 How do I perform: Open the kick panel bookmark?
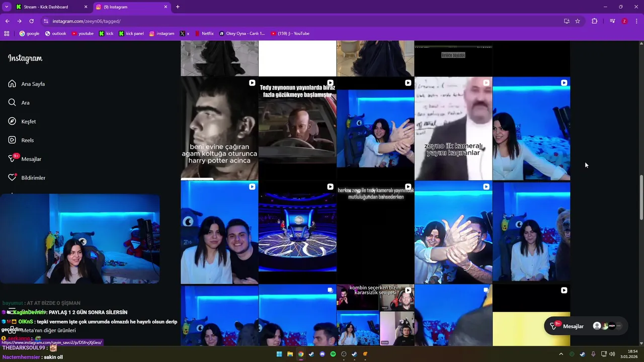point(131,34)
